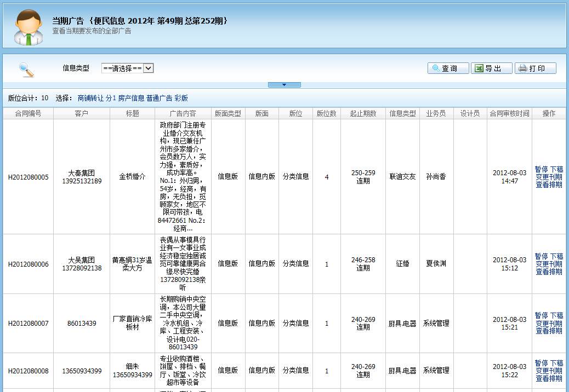Click the 合同编号 column header

tap(28, 113)
